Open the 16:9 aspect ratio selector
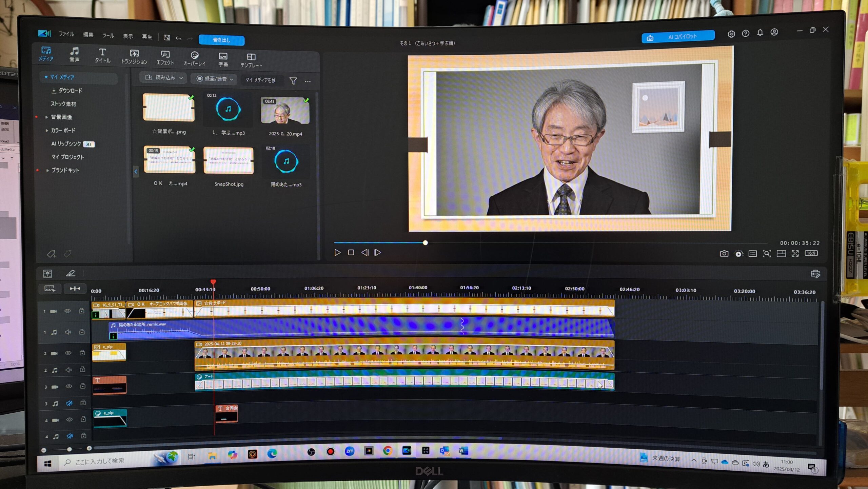868x489 pixels. [811, 253]
